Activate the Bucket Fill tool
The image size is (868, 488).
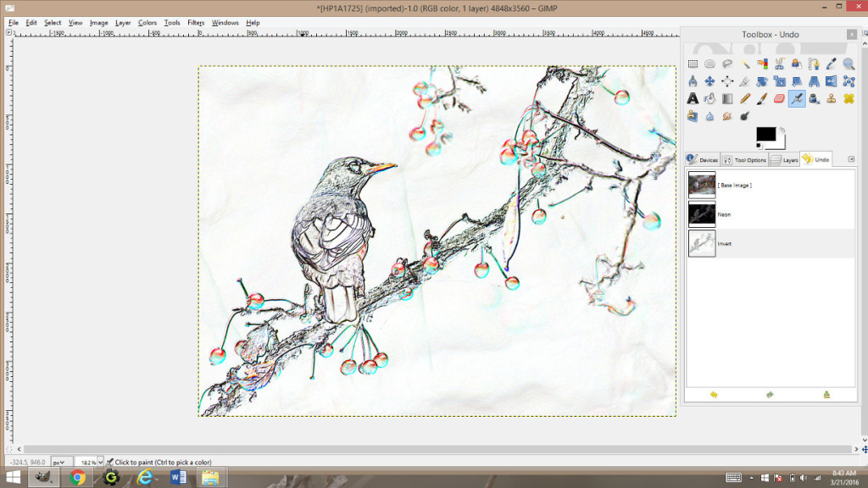click(709, 98)
